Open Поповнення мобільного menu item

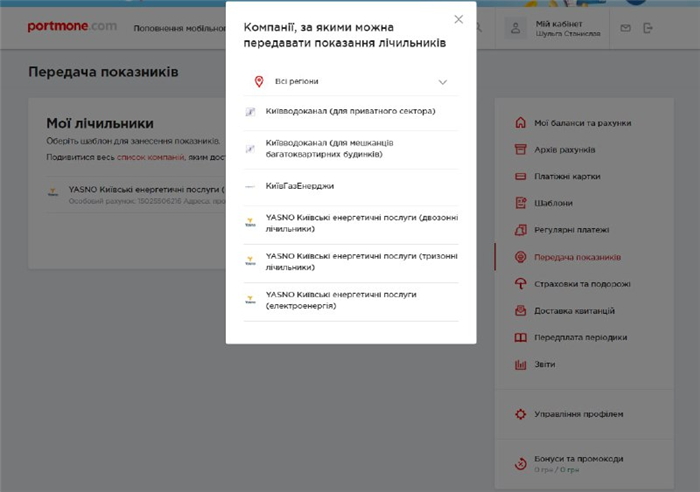179,28
